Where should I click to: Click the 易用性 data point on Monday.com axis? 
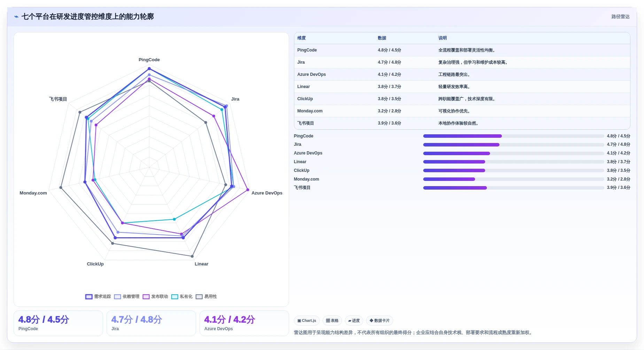point(61,188)
